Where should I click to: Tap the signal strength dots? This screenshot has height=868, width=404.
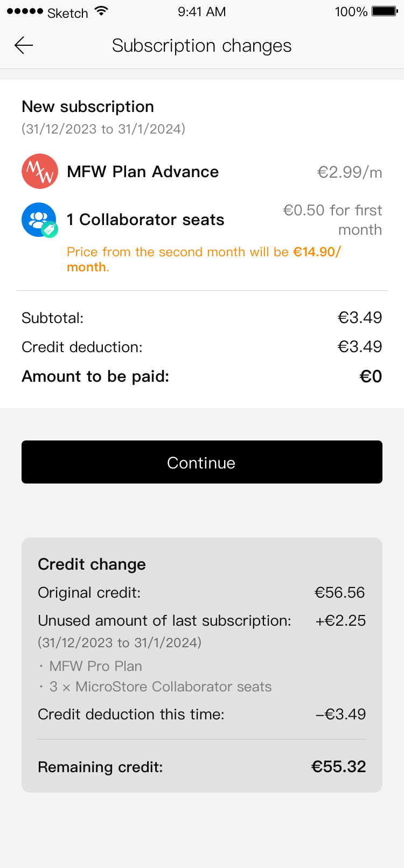point(25,11)
